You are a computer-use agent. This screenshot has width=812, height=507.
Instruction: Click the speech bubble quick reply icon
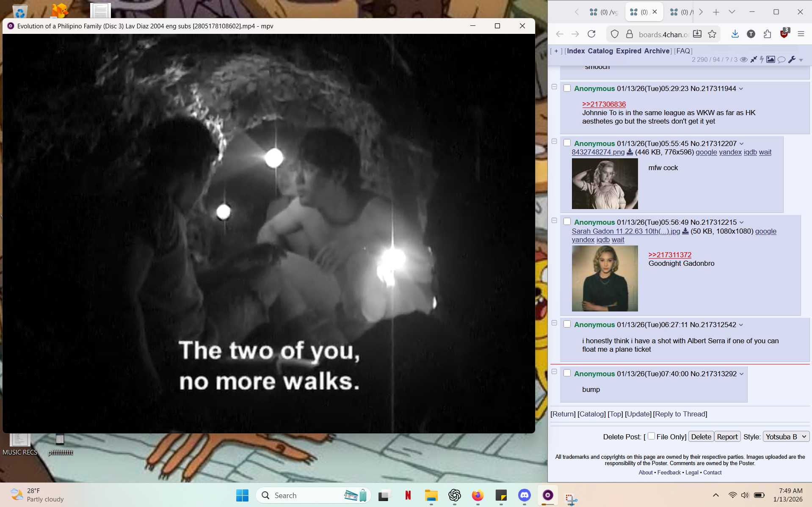[782, 60]
